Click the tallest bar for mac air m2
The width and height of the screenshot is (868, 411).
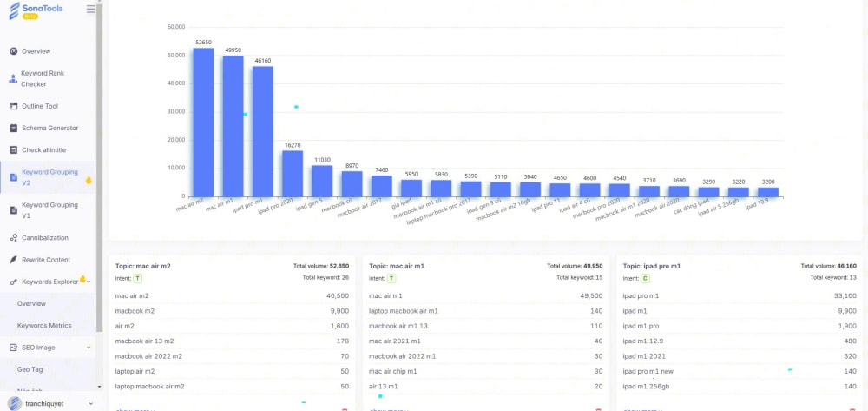pos(203,122)
